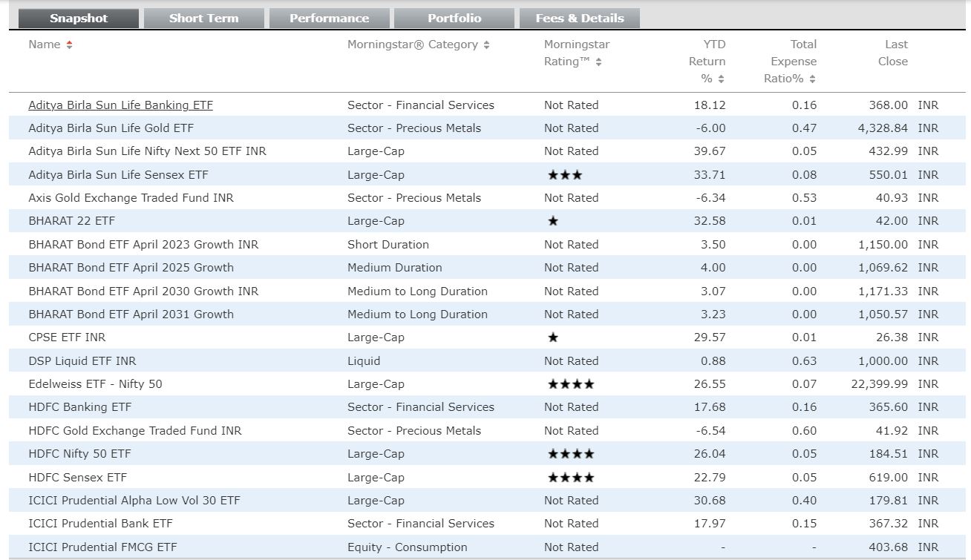Click ICICI Prudential FMCG ETF name
Screen dimensions: 971x560
point(102,547)
